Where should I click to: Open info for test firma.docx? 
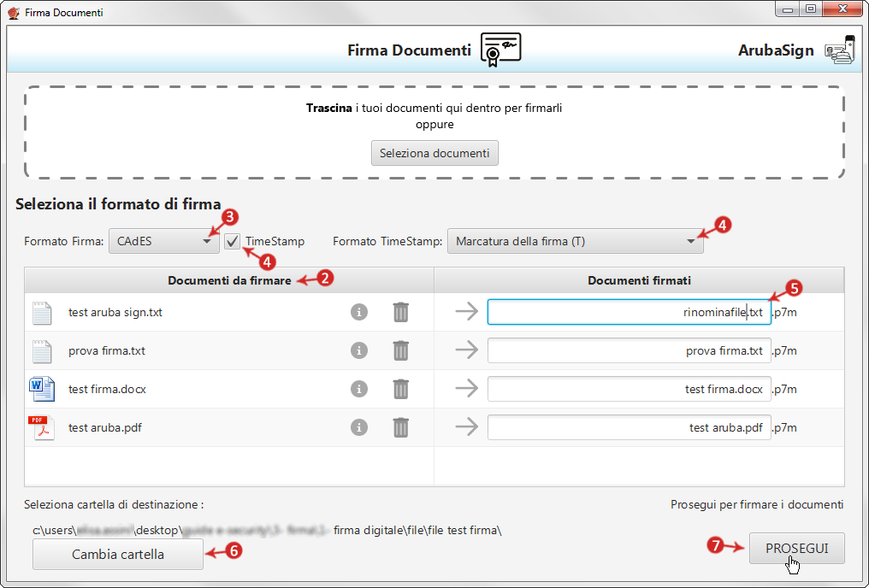point(359,389)
